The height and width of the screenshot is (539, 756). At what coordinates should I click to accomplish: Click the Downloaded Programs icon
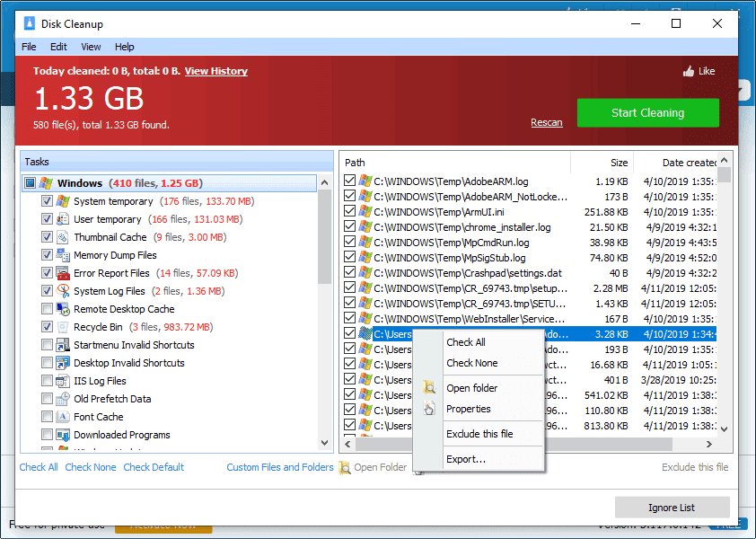coord(63,435)
